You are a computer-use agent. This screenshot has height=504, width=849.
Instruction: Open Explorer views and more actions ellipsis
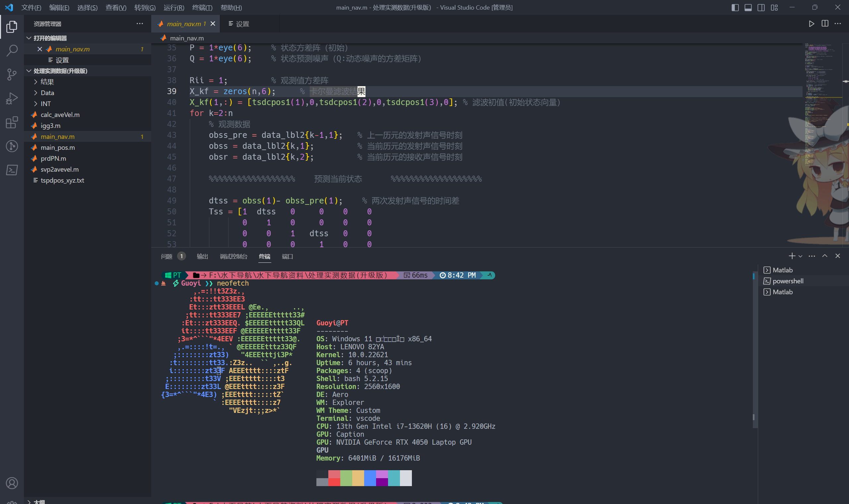point(140,24)
